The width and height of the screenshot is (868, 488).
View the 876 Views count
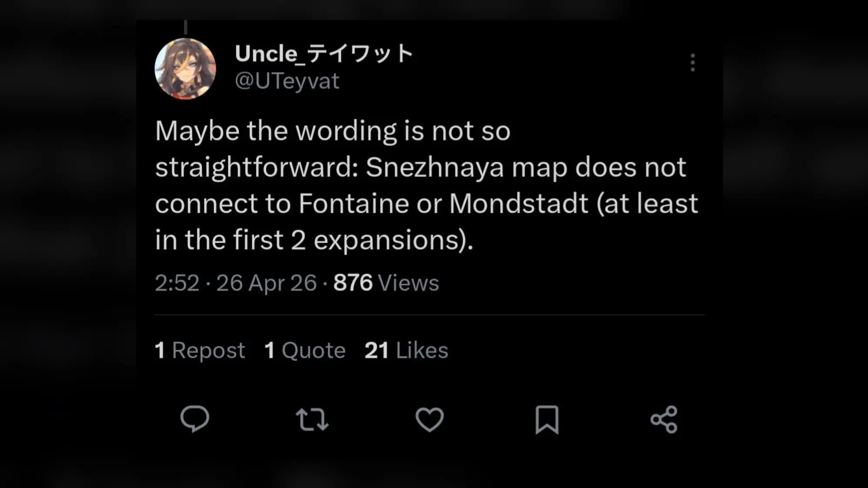pos(386,283)
